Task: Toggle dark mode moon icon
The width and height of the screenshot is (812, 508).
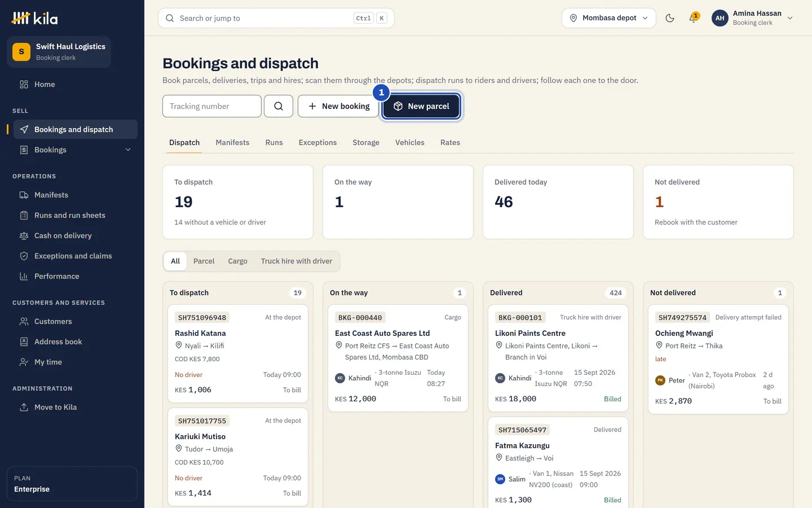Action: pyautogui.click(x=670, y=18)
